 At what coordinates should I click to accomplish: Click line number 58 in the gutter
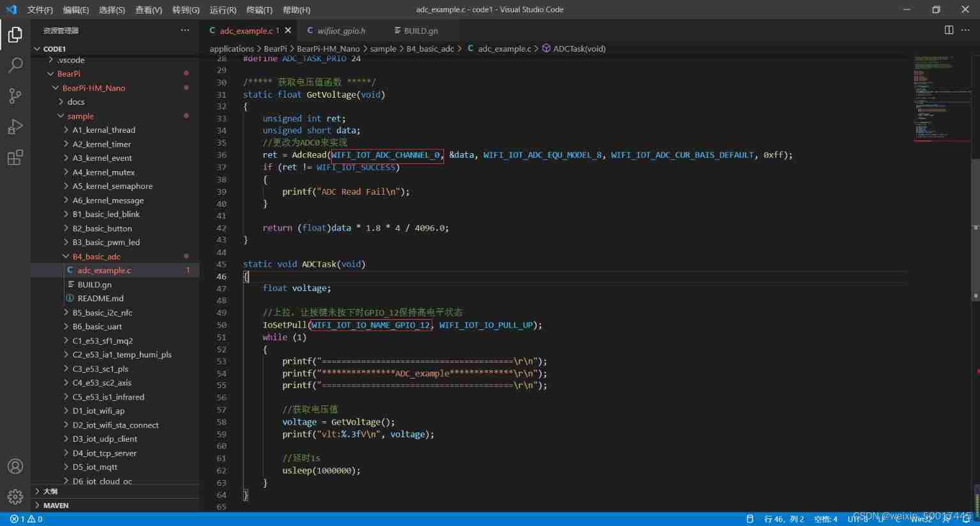point(221,422)
